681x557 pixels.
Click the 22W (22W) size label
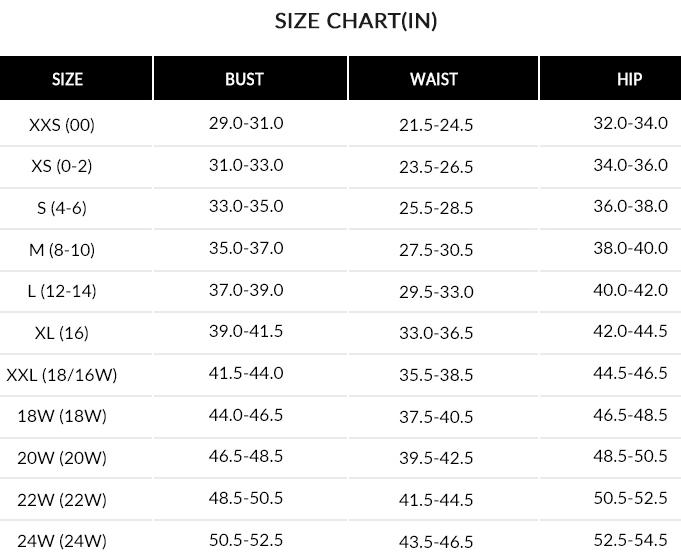pos(62,499)
